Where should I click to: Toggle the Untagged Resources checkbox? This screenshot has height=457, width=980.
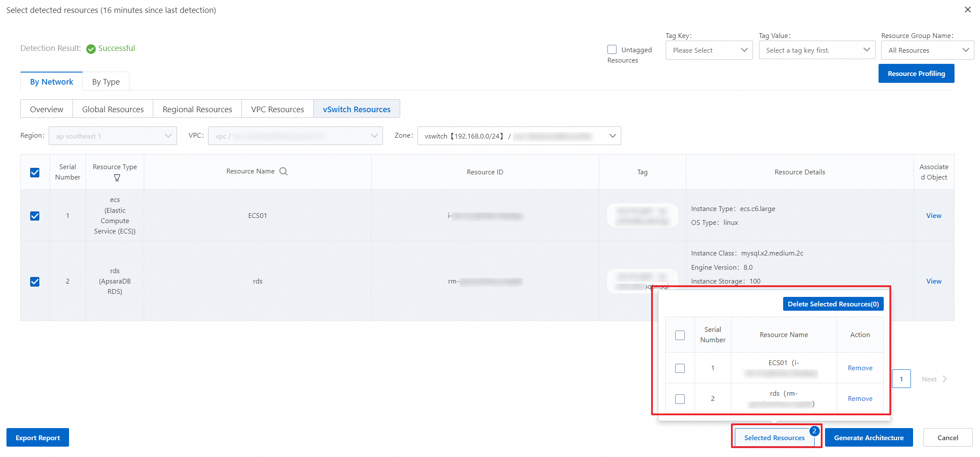click(612, 50)
